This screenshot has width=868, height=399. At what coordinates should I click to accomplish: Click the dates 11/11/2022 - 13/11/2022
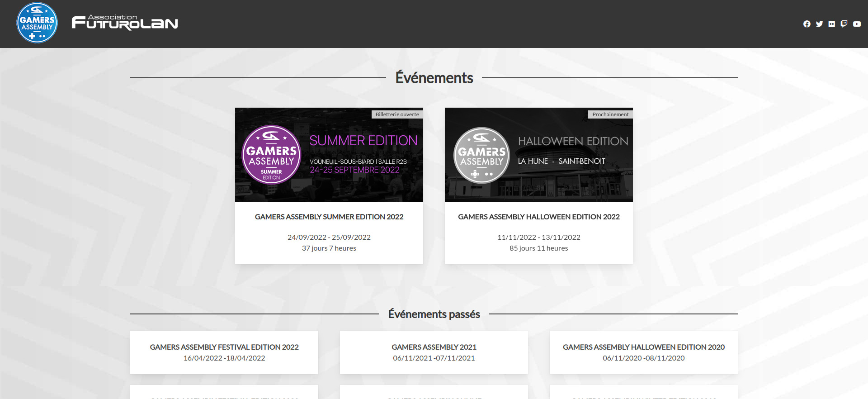pyautogui.click(x=539, y=237)
